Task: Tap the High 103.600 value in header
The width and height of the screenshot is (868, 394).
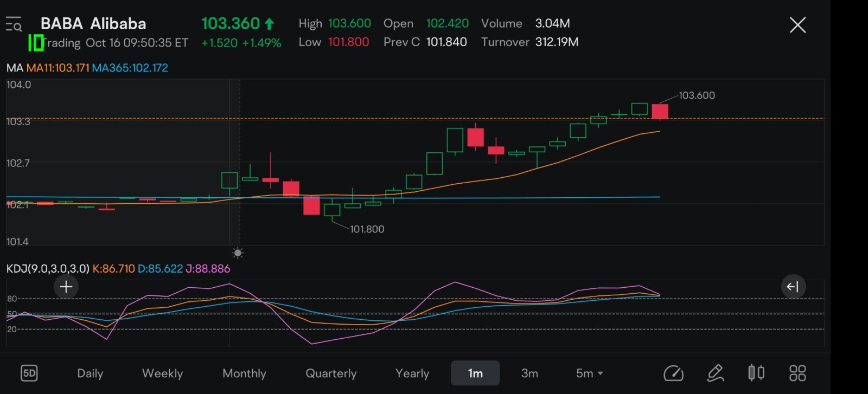Action: coord(349,23)
